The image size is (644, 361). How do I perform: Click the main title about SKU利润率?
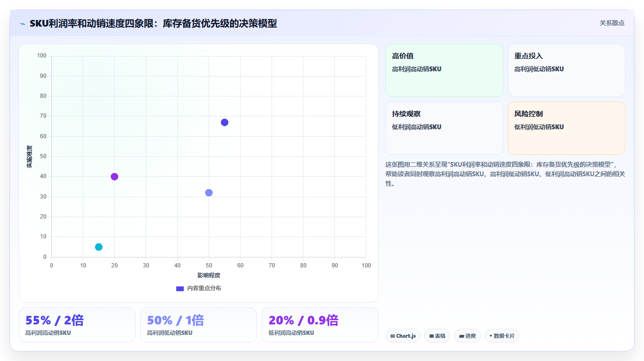(x=153, y=23)
